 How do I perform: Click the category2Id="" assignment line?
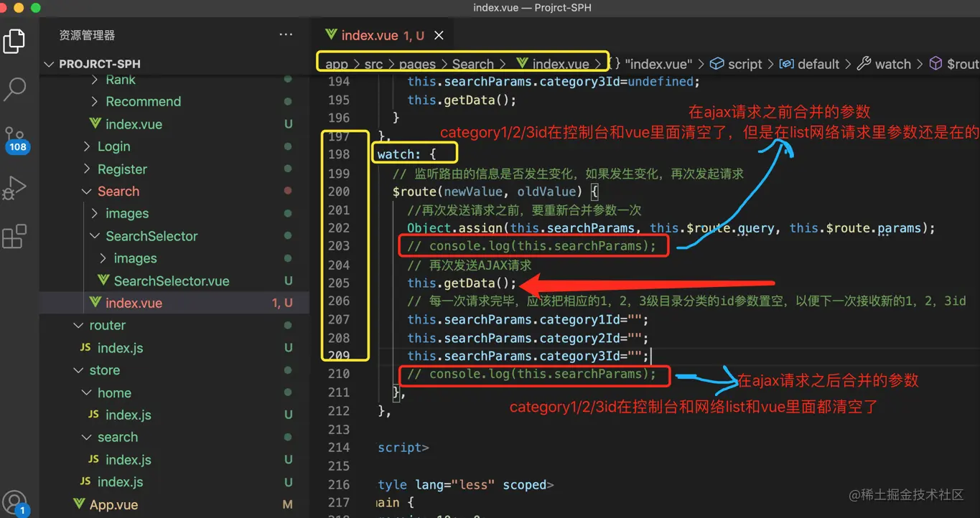pyautogui.click(x=528, y=337)
